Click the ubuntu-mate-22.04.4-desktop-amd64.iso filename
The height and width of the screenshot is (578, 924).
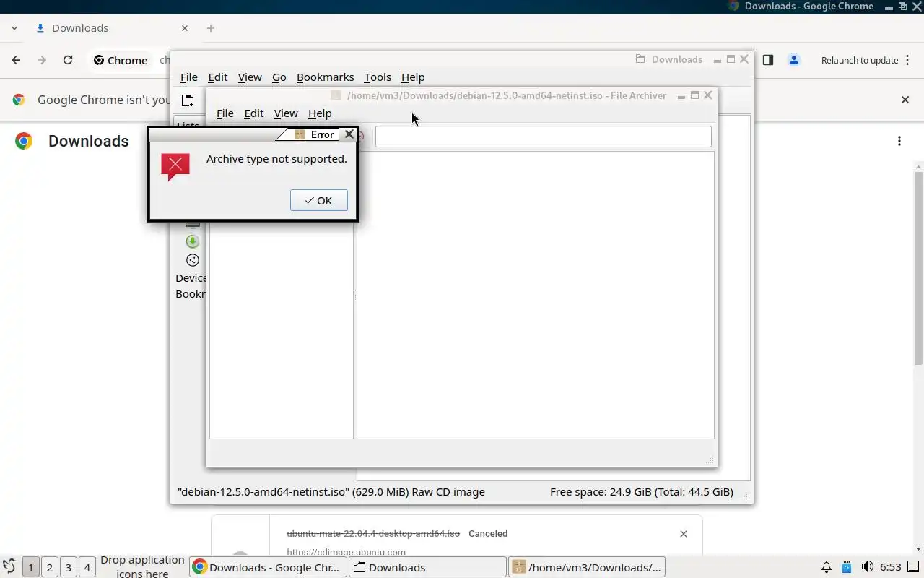coord(373,534)
